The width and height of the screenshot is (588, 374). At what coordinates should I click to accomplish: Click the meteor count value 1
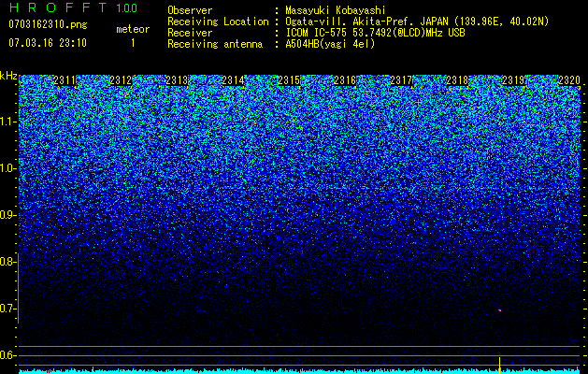(133, 43)
